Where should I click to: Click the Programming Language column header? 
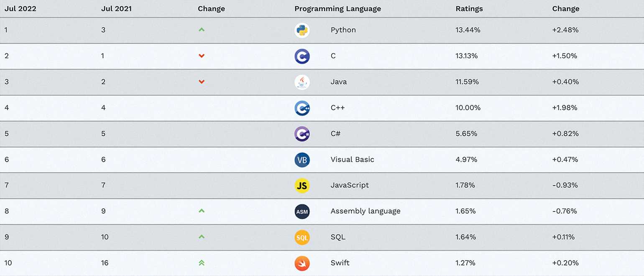337,9
